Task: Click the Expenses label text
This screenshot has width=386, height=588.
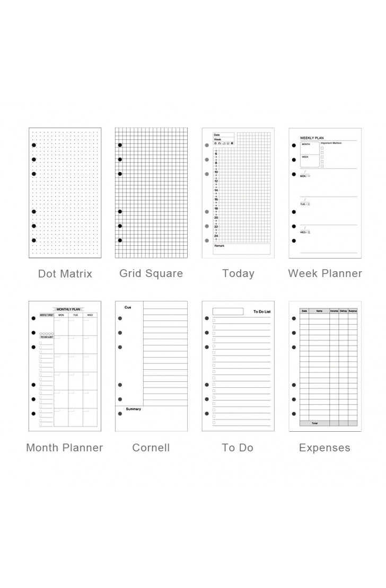Action: pos(325,448)
